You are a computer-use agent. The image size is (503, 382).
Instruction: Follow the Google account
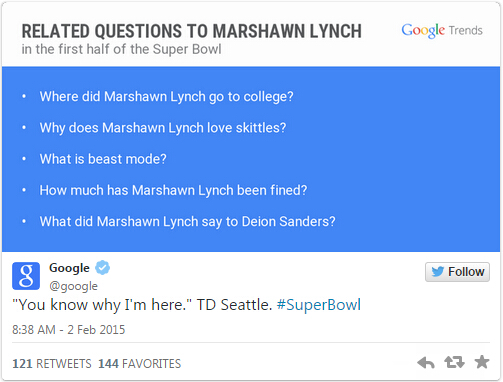(457, 272)
